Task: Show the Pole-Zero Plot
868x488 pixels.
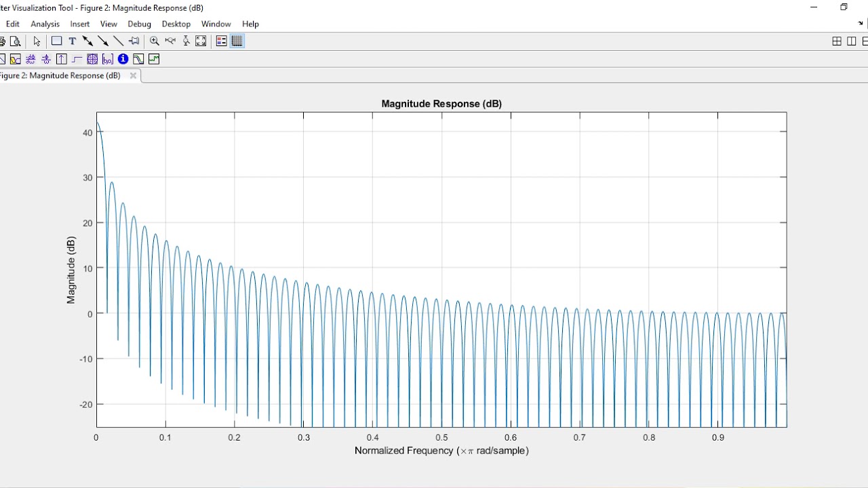Action: click(x=92, y=59)
